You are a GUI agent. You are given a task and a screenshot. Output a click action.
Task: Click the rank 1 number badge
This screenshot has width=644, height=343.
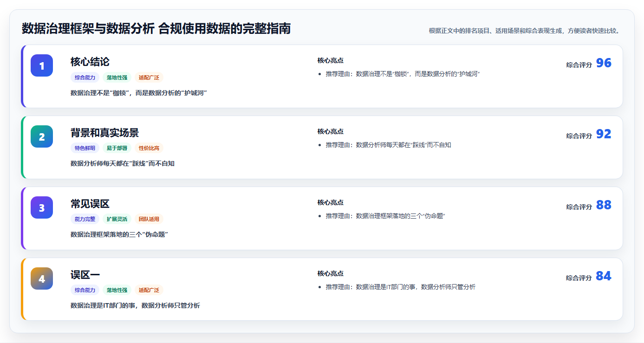pyautogui.click(x=42, y=65)
